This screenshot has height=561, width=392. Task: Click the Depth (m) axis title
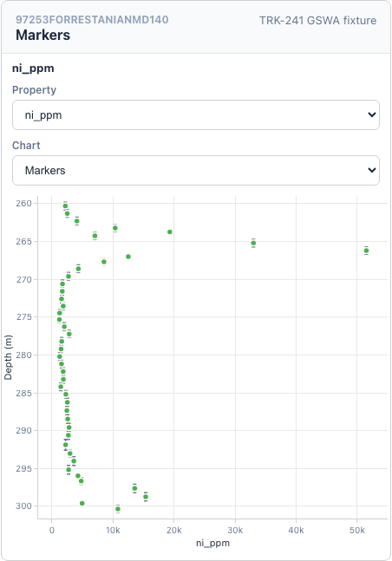click(8, 357)
